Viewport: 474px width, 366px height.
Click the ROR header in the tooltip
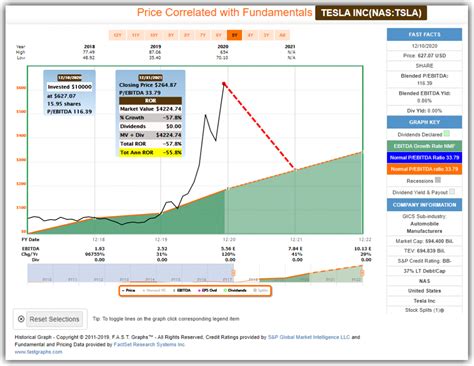[x=151, y=101]
